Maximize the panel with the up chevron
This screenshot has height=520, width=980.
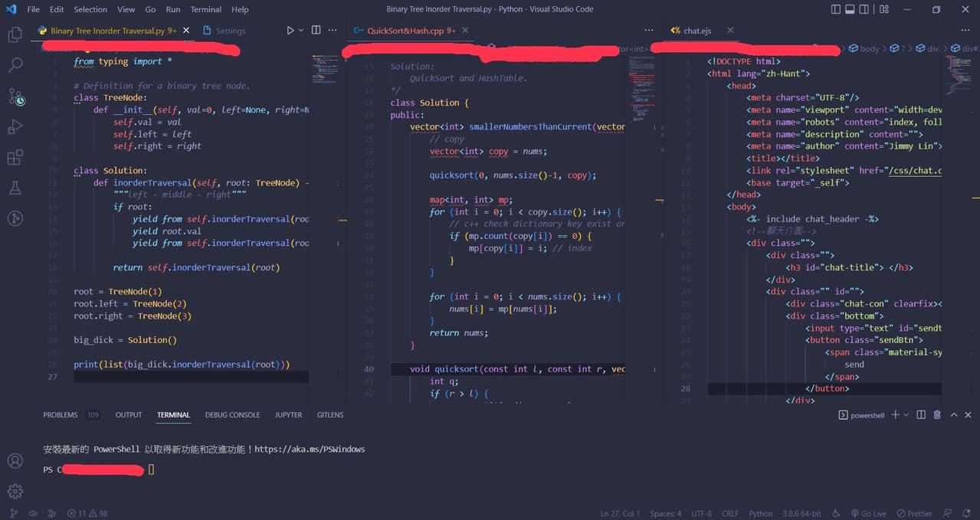click(x=952, y=415)
